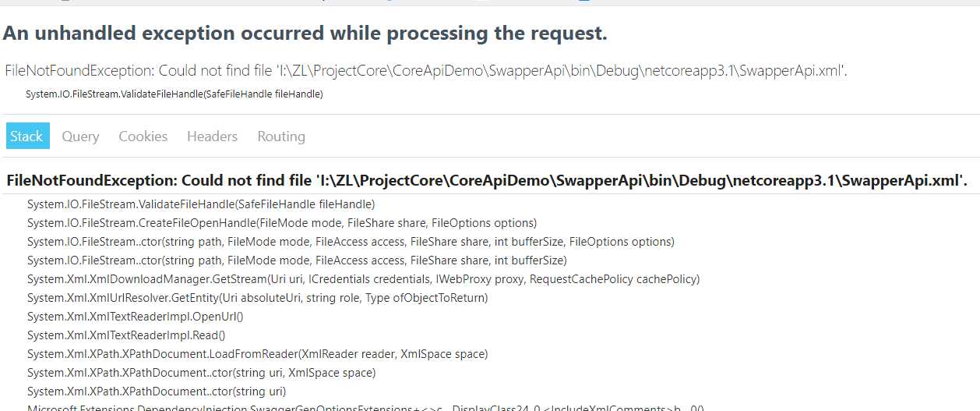Expand the XPathDocument.LoadFromReader frame
Viewport: 980px width, 411px height.
coord(257,354)
